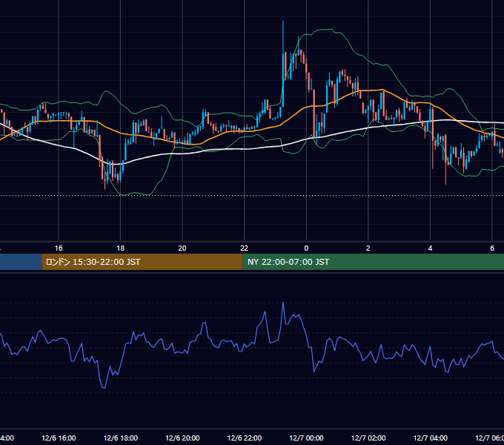Click the 12/7 00:00 date label
Viewport: 504px width, 445px height.
click(x=306, y=438)
